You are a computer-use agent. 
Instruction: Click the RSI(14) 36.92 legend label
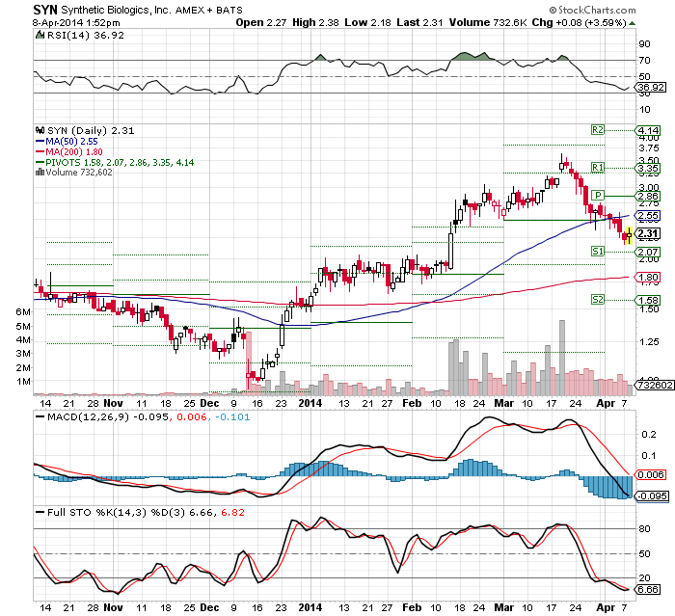[86, 36]
